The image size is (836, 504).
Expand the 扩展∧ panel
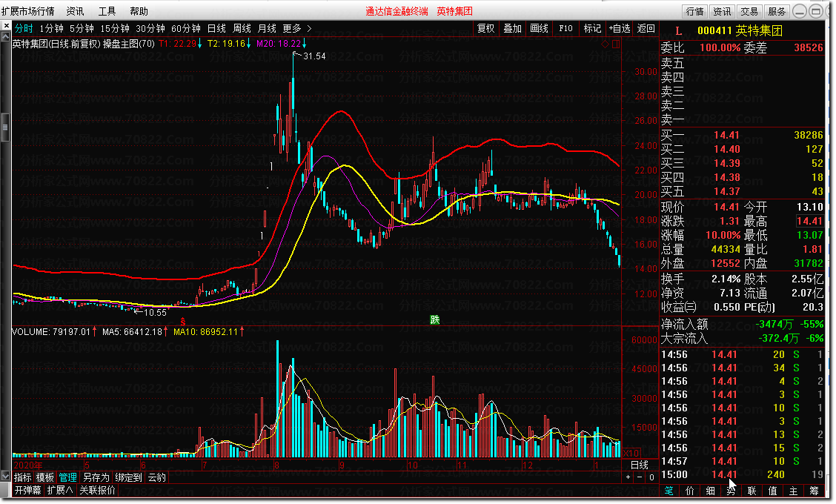coord(60,490)
